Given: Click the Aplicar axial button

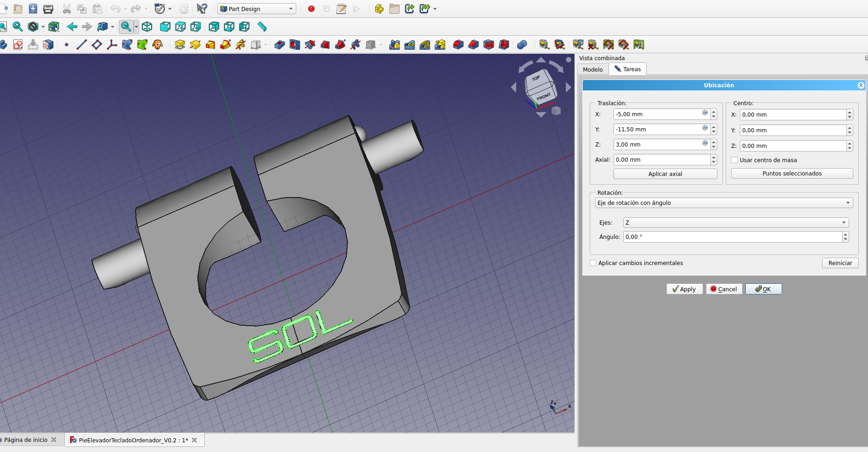Looking at the screenshot, I should [665, 174].
